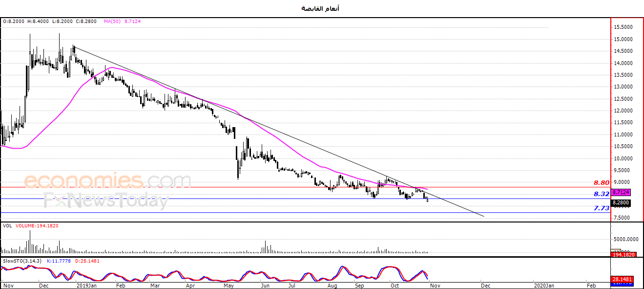644x289 pixels.
Task: Select the 8.80 red resistance label
Action: (601, 182)
